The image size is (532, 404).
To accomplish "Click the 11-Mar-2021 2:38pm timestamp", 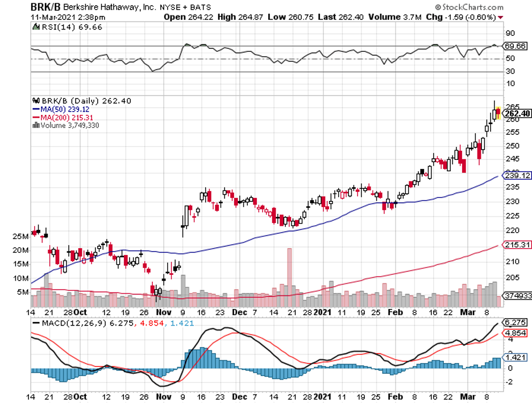I will click(x=68, y=17).
